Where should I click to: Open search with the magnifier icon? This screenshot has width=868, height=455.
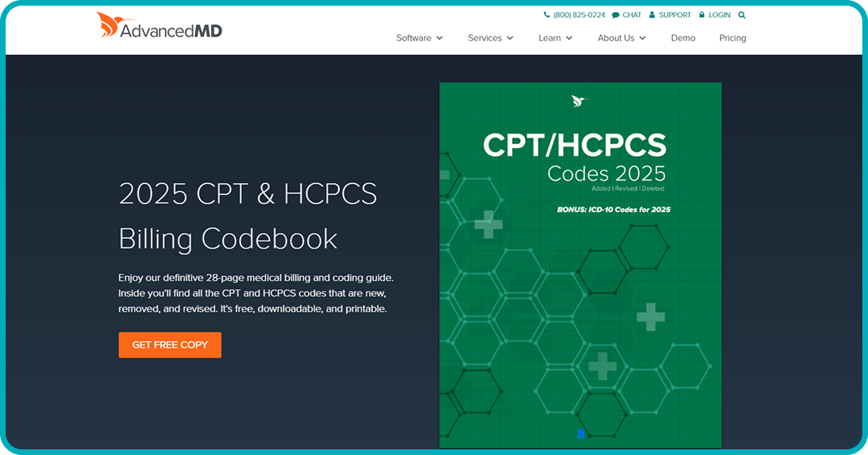point(742,15)
